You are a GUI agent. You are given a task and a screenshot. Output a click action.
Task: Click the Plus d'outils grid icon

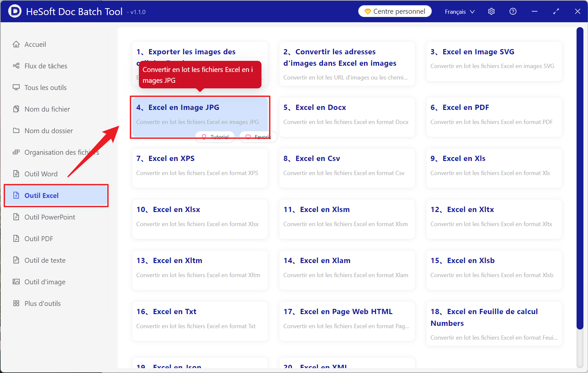click(x=16, y=303)
